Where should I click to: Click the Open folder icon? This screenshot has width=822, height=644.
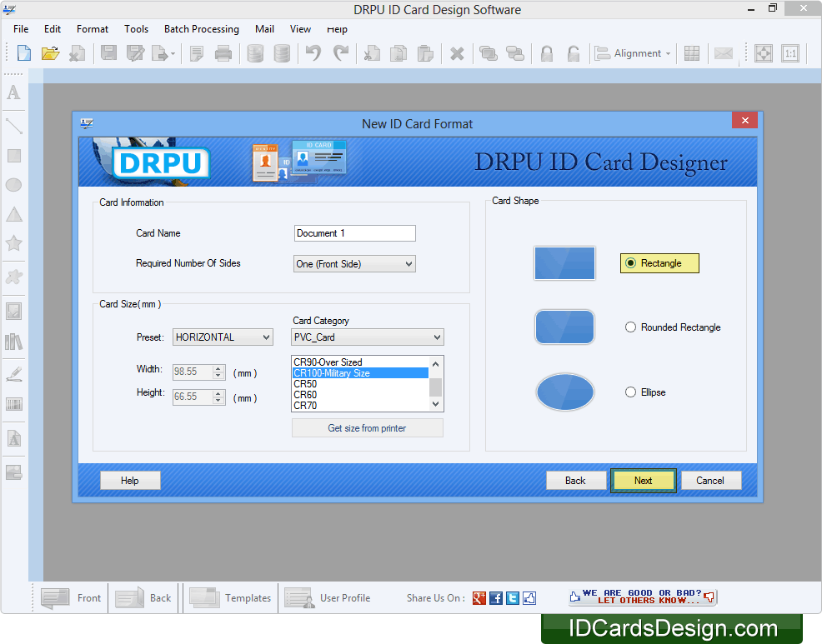(x=50, y=53)
